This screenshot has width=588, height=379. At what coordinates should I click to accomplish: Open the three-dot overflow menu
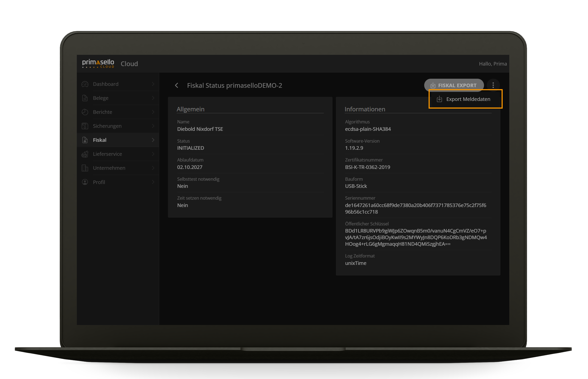point(493,85)
